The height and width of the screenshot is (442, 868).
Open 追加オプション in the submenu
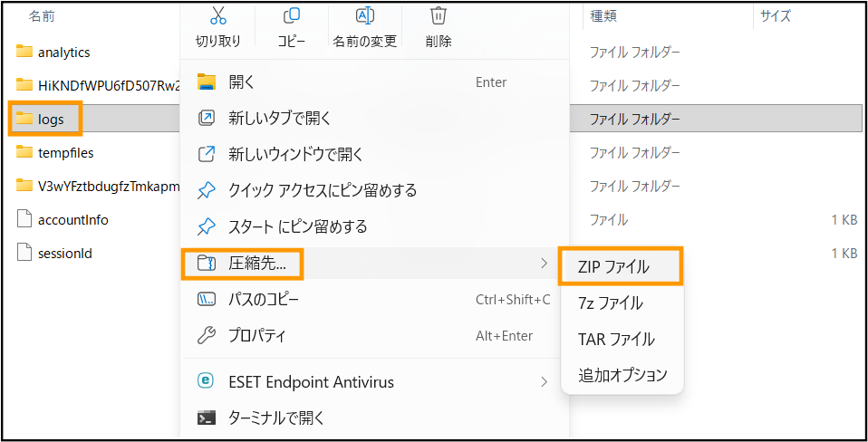click(622, 374)
